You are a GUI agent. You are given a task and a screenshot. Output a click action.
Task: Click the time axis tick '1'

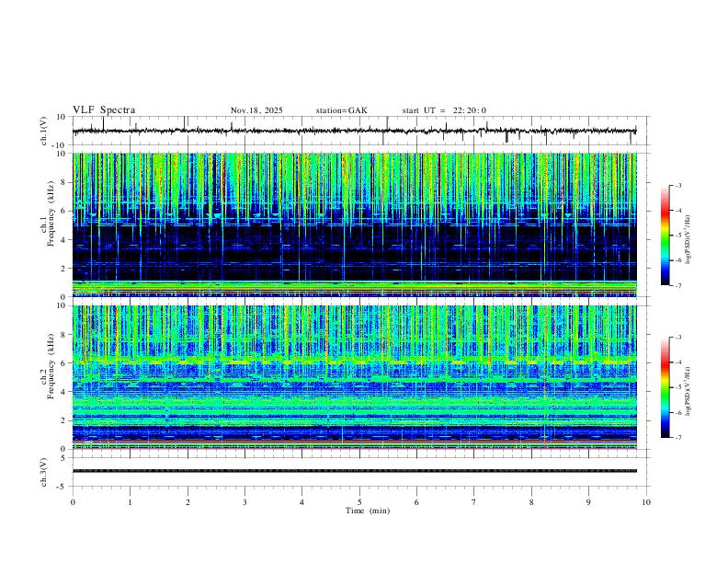tap(130, 502)
